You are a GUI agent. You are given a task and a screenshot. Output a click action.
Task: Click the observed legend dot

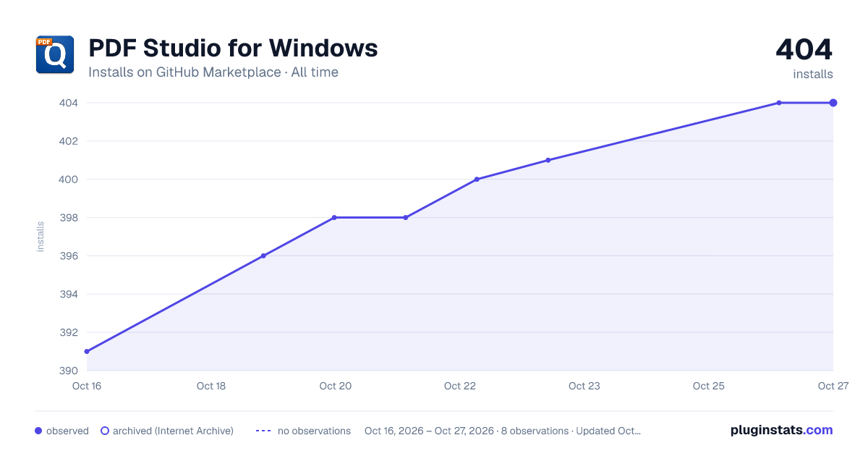pyautogui.click(x=38, y=431)
